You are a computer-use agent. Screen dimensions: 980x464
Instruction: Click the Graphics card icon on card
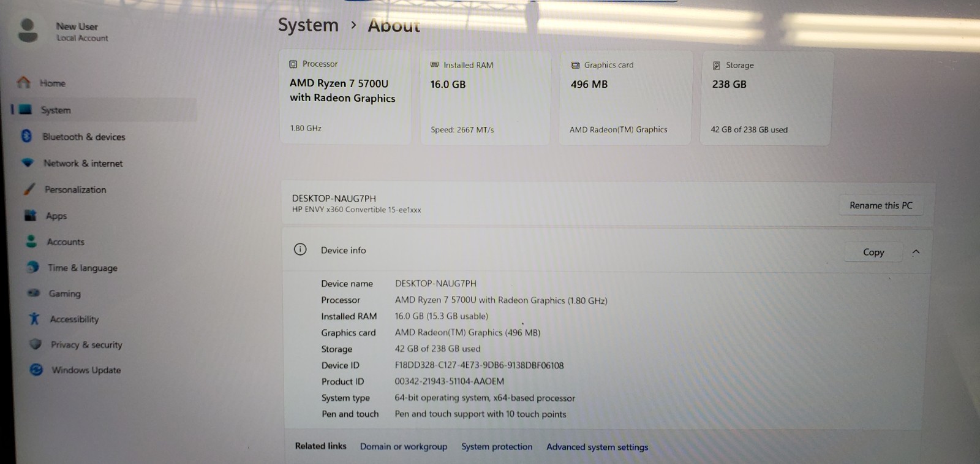(x=575, y=65)
